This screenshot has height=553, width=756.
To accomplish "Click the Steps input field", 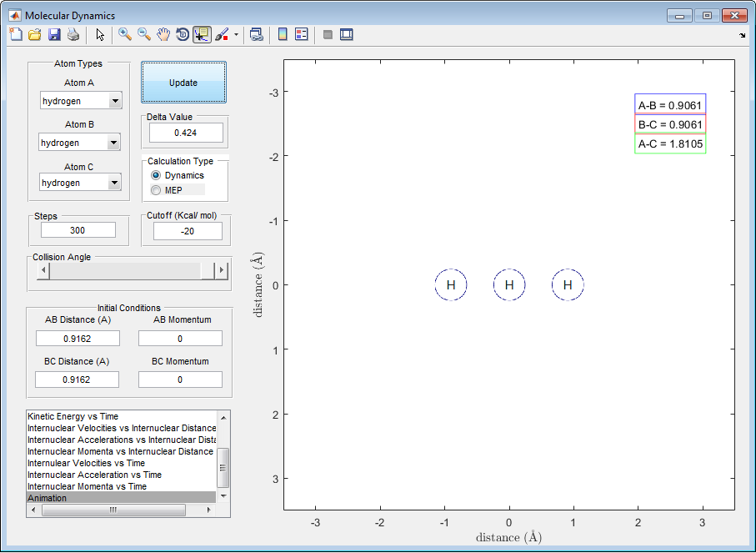I will coord(78,230).
